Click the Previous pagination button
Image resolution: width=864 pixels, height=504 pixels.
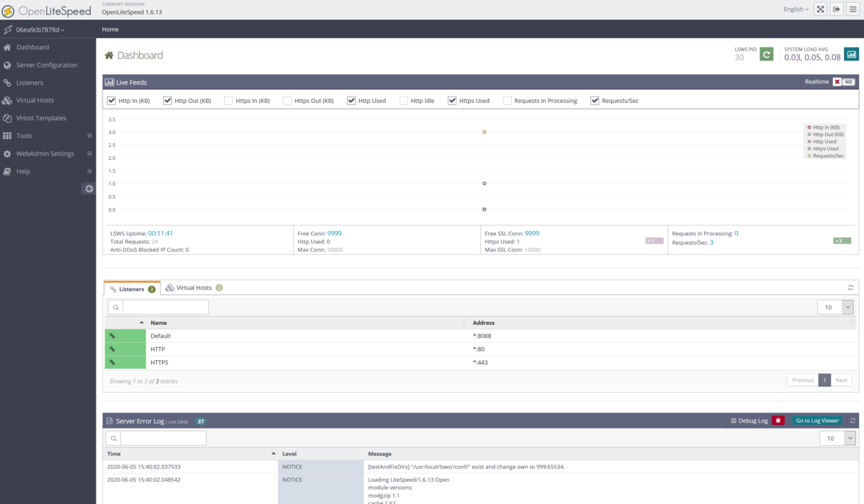coord(803,380)
